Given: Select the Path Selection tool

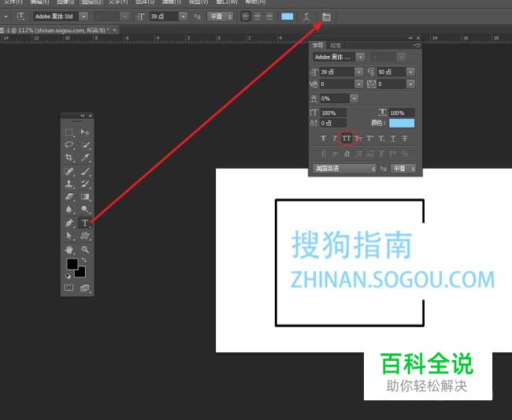Looking at the screenshot, I should click(69, 236).
